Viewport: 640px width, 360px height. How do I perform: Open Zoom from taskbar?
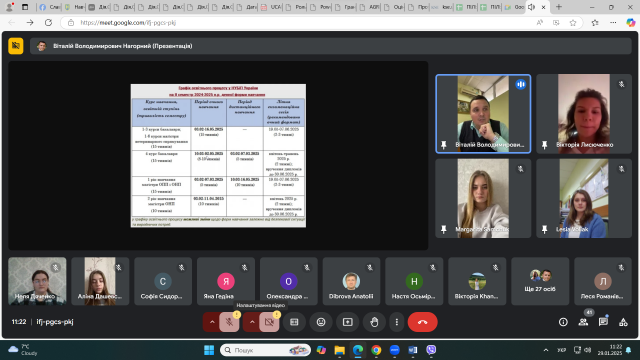(x=394, y=350)
